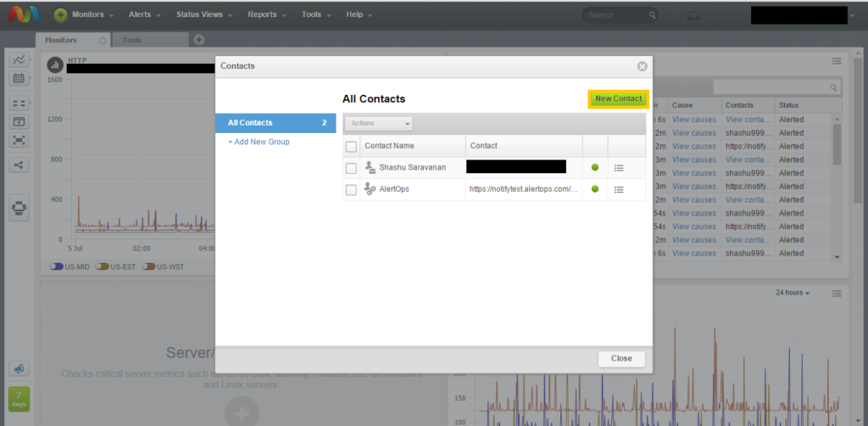This screenshot has width=868, height=426.
Task: Check the Shashu Saravanan checkbox
Action: pyautogui.click(x=351, y=168)
